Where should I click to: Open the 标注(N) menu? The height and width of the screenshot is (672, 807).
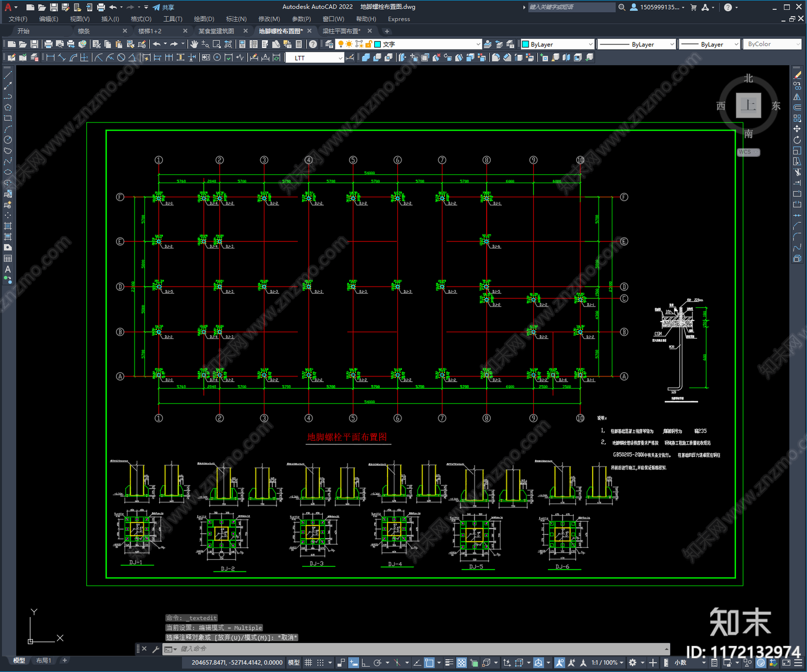point(236,19)
